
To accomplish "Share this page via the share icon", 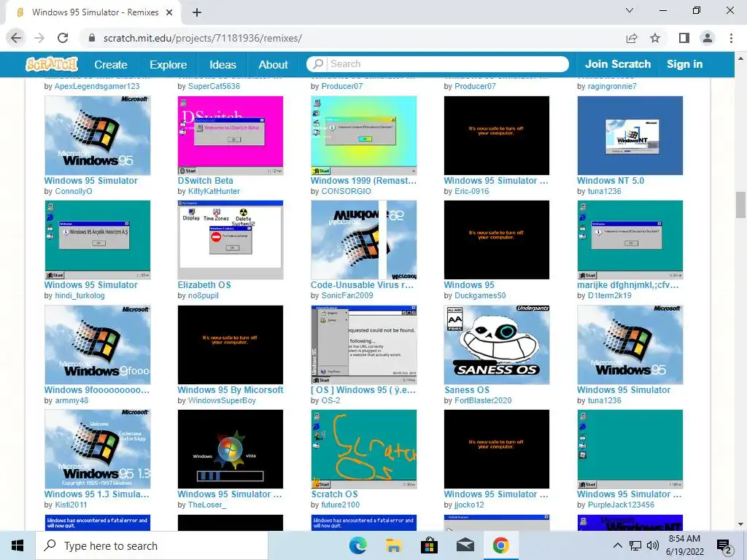I will coord(632,38).
